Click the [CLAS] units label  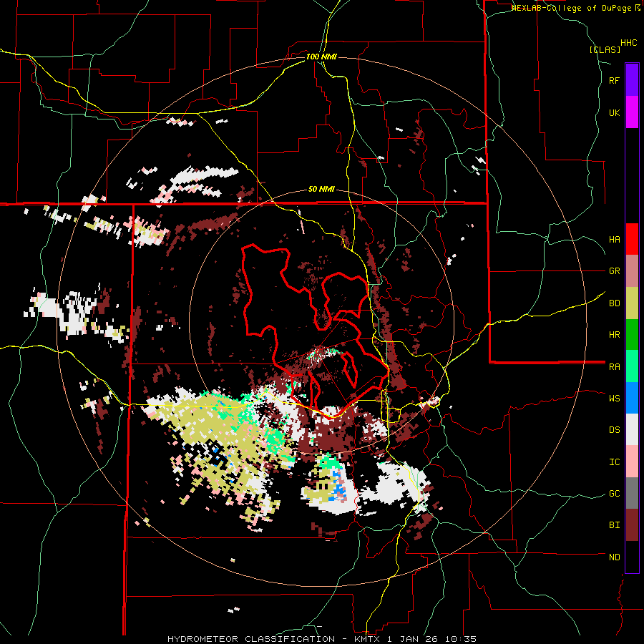[605, 49]
